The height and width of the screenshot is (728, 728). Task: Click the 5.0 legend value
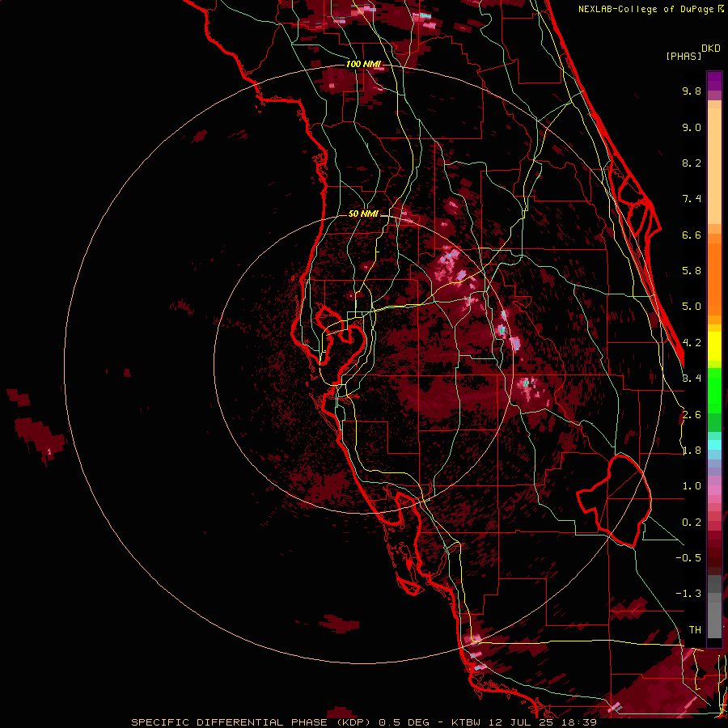coord(692,307)
